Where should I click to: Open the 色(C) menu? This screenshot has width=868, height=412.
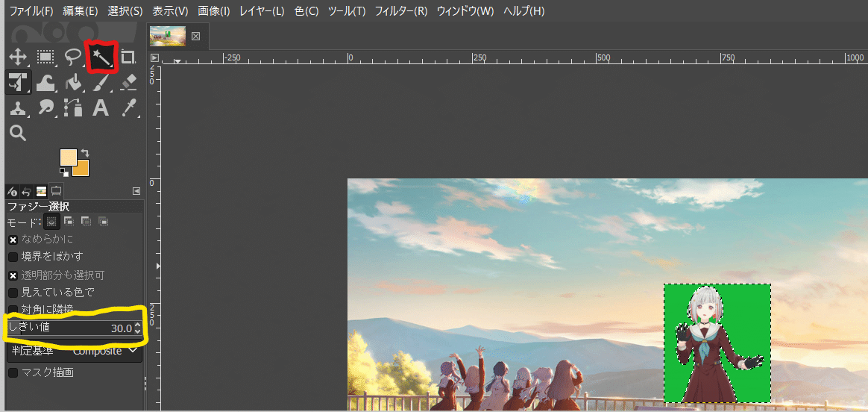[306, 10]
